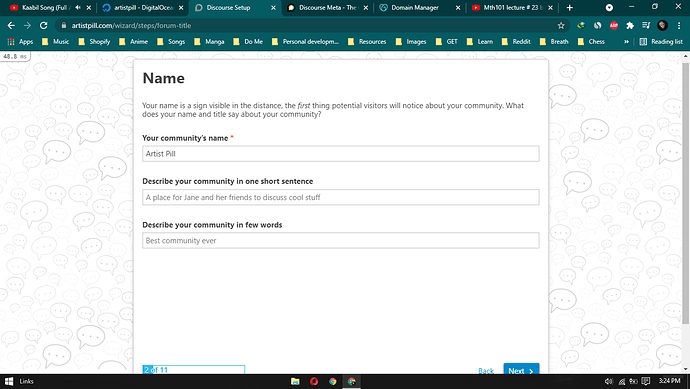Screen dimensions: 690x389
Task: Open the Songs bookmarks folder
Action: [172, 41]
